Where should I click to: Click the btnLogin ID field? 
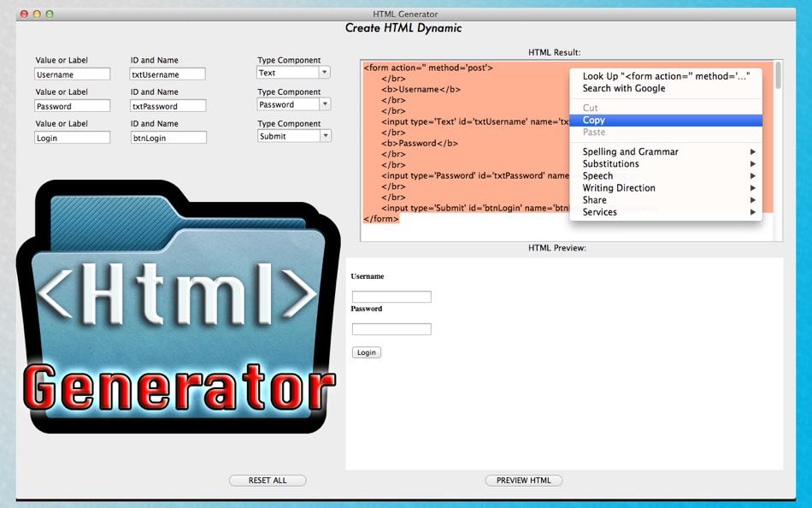168,138
